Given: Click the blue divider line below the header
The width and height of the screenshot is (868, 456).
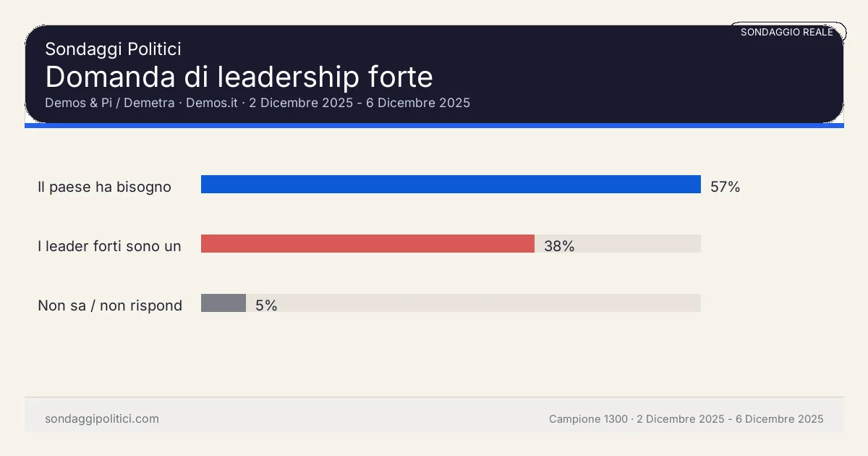Looking at the screenshot, I should pos(434,125).
